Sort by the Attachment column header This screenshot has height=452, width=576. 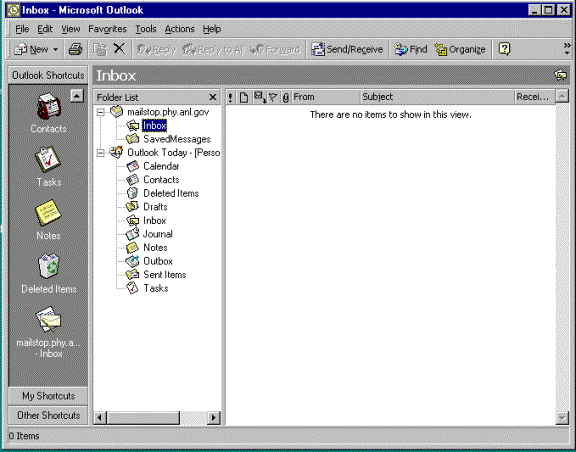pos(285,97)
